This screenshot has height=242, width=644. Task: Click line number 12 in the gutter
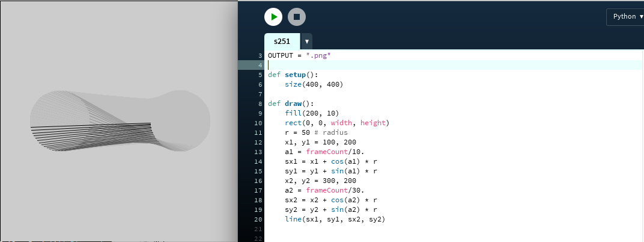(259, 142)
